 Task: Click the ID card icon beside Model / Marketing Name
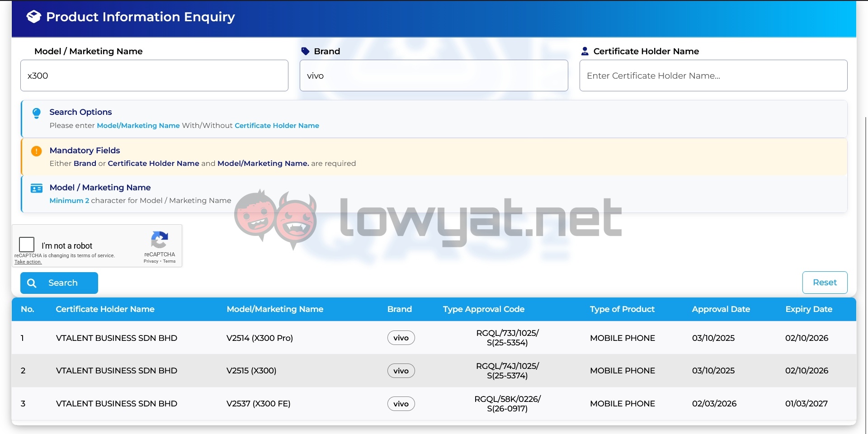[x=37, y=189]
